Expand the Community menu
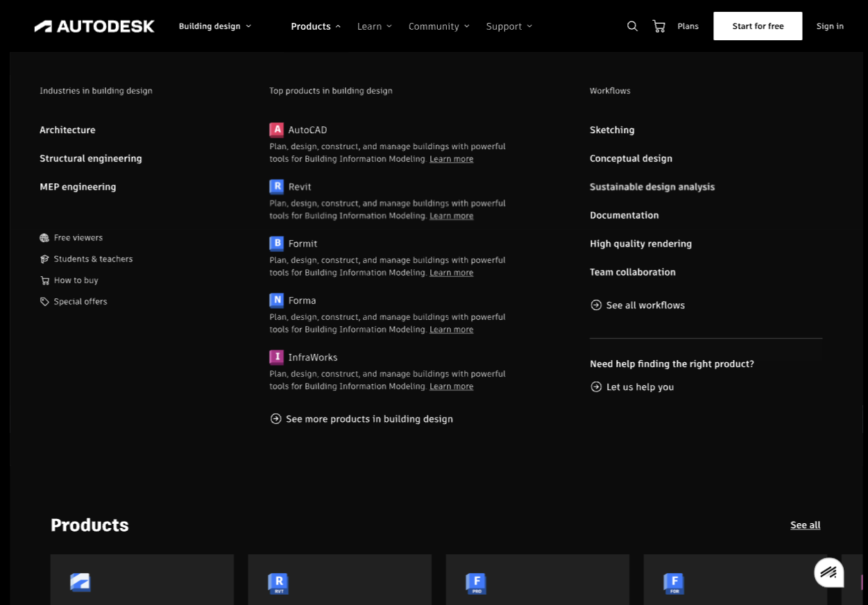The height and width of the screenshot is (605, 868). 439,26
